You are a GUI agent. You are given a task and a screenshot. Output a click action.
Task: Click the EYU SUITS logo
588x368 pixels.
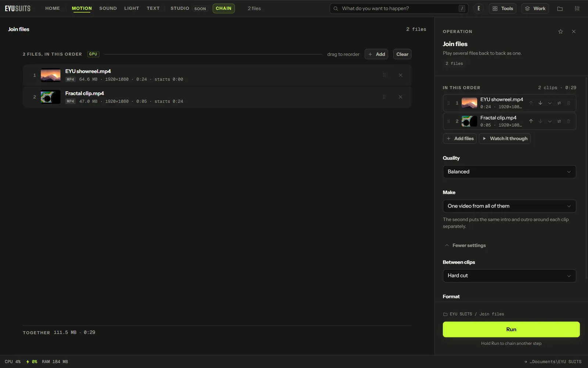click(18, 8)
